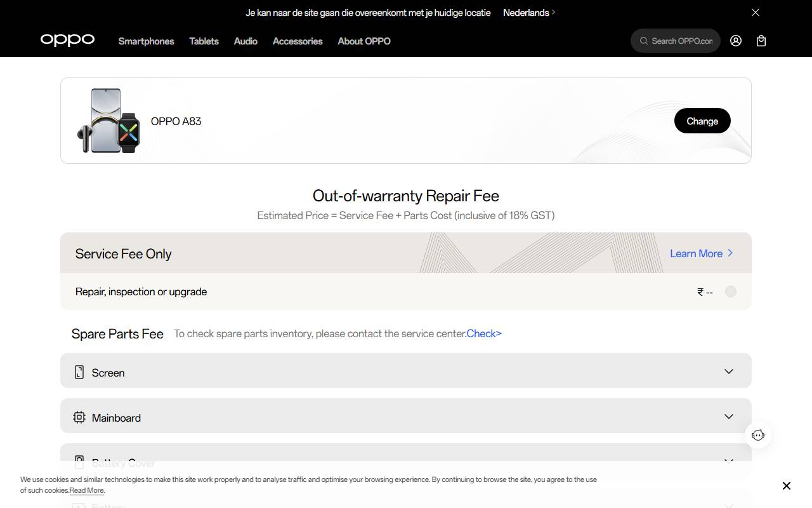Open the Accessories menu
This screenshot has width=812, height=508.
pyautogui.click(x=298, y=41)
